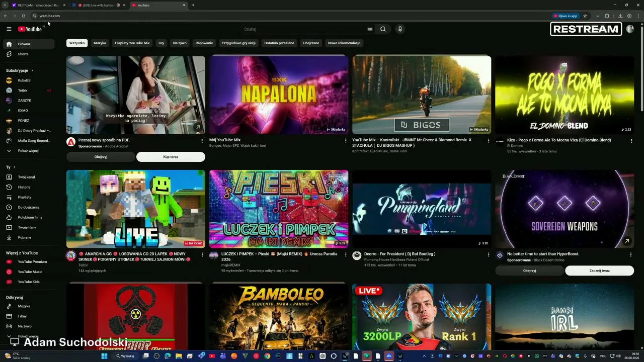Select the Nowe rekomendacje chip

pos(344,43)
